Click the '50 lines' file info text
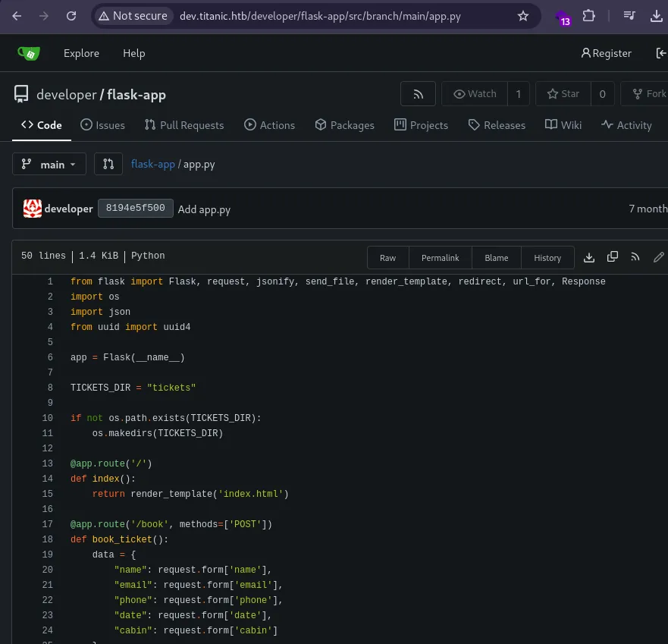This screenshot has height=644, width=668. coord(43,256)
